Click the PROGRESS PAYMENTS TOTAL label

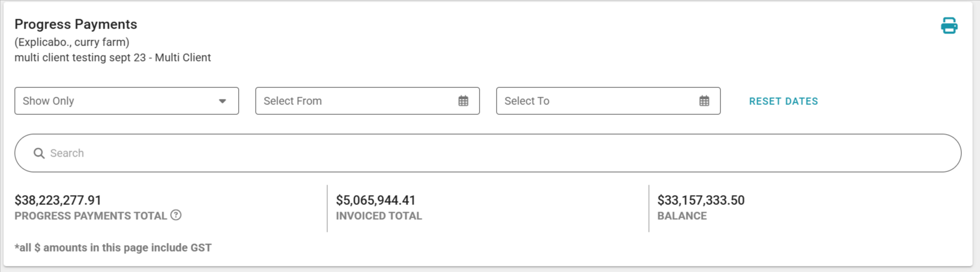tap(91, 216)
